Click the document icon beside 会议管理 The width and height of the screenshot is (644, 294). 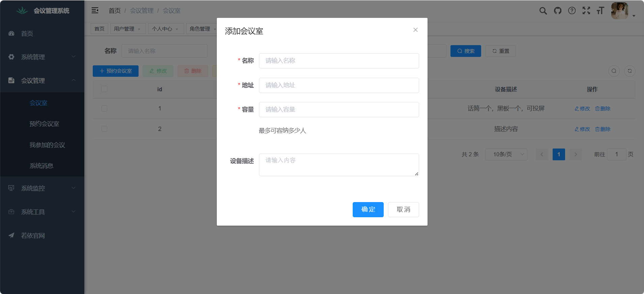(x=11, y=80)
